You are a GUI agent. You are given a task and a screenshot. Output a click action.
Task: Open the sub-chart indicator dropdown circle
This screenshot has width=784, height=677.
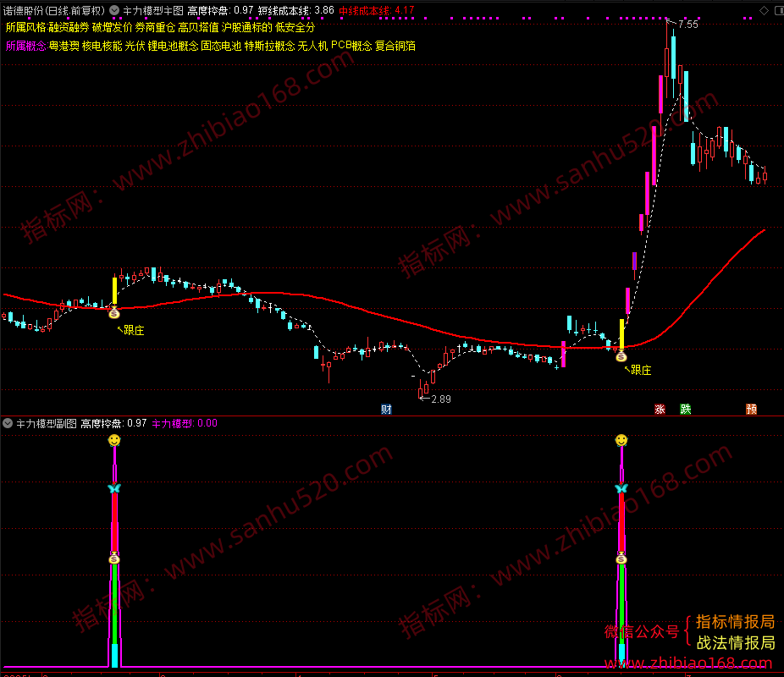pos(8,423)
